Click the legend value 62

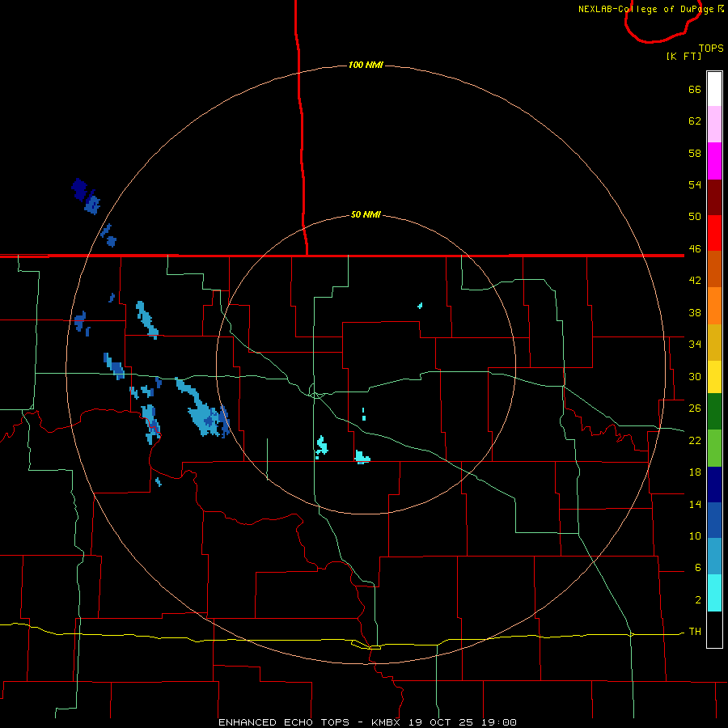pyautogui.click(x=695, y=121)
